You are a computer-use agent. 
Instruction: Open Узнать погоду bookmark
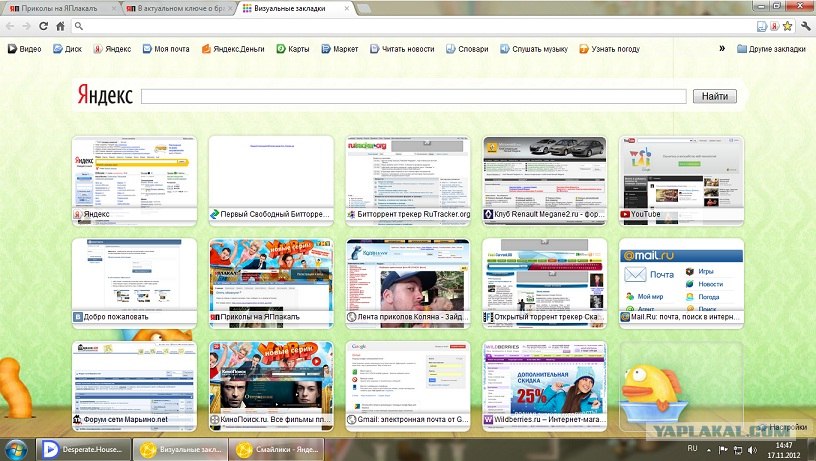(609, 48)
